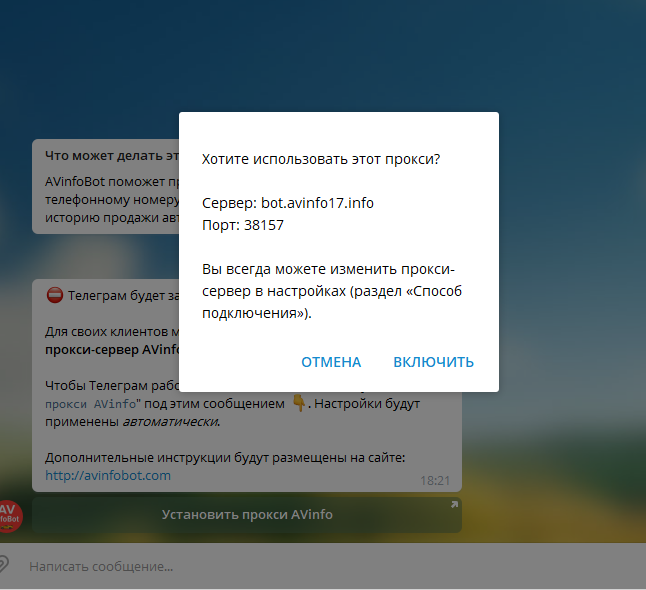Open the AVinfoBot avatar
The width and height of the screenshot is (646, 590).
pyautogui.click(x=10, y=516)
